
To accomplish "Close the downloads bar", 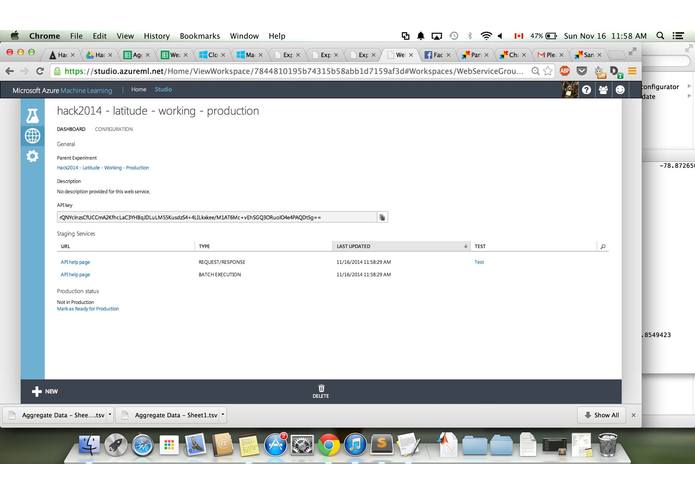I will [633, 415].
